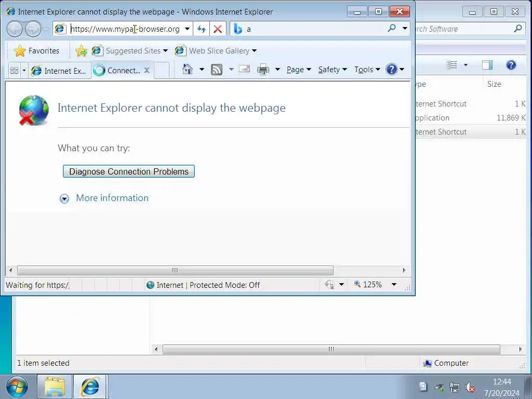Open the Safety menu
The image size is (532, 399).
pos(332,70)
